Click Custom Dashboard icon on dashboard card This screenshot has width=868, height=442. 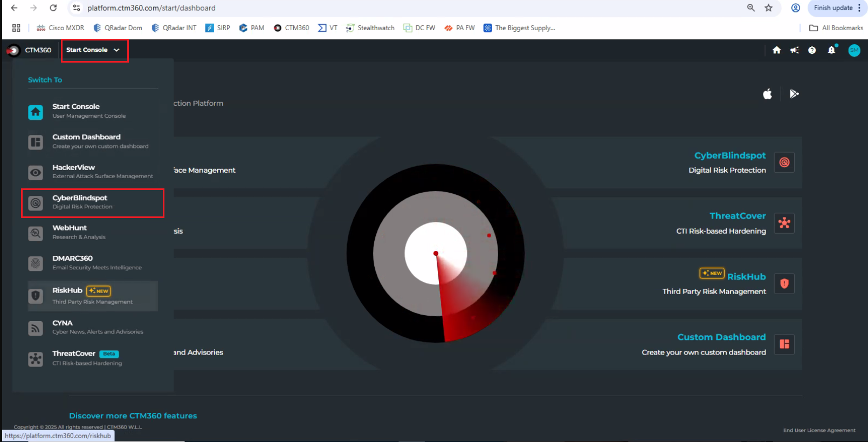coord(784,344)
